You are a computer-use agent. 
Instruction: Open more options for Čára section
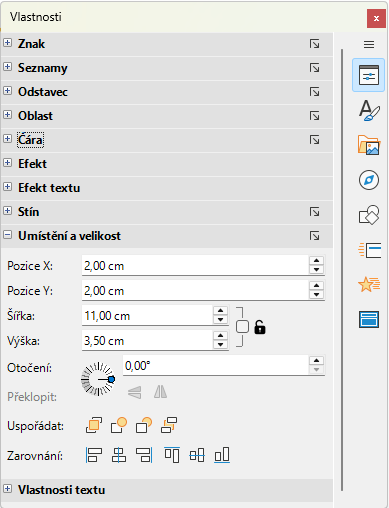tap(314, 140)
